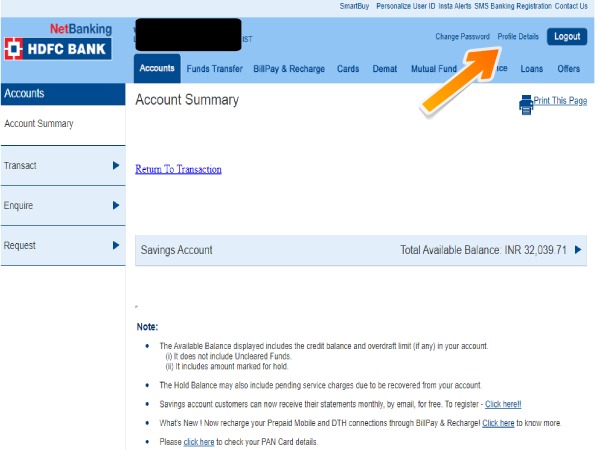
Task: Switch to the Demat tab
Action: point(385,69)
